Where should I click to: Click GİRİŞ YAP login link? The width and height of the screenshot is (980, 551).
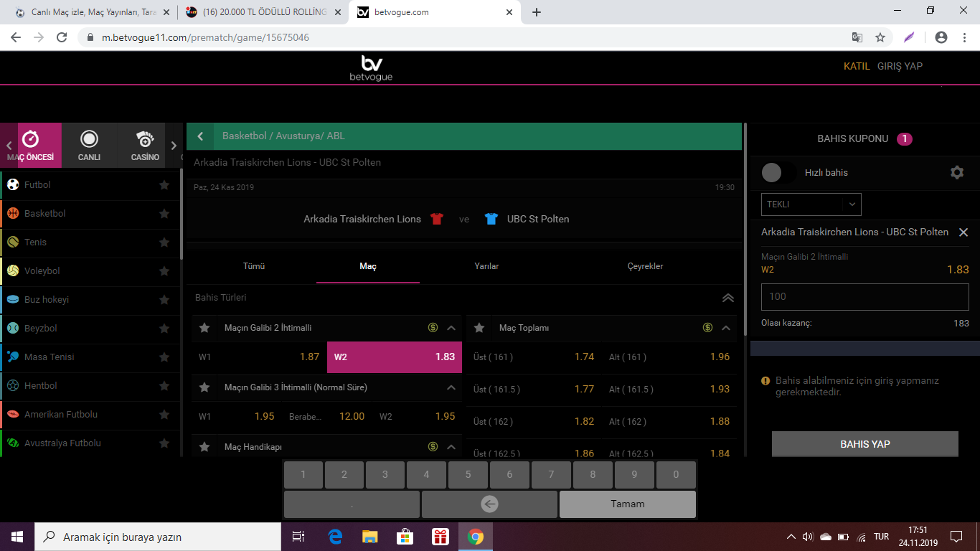point(900,66)
